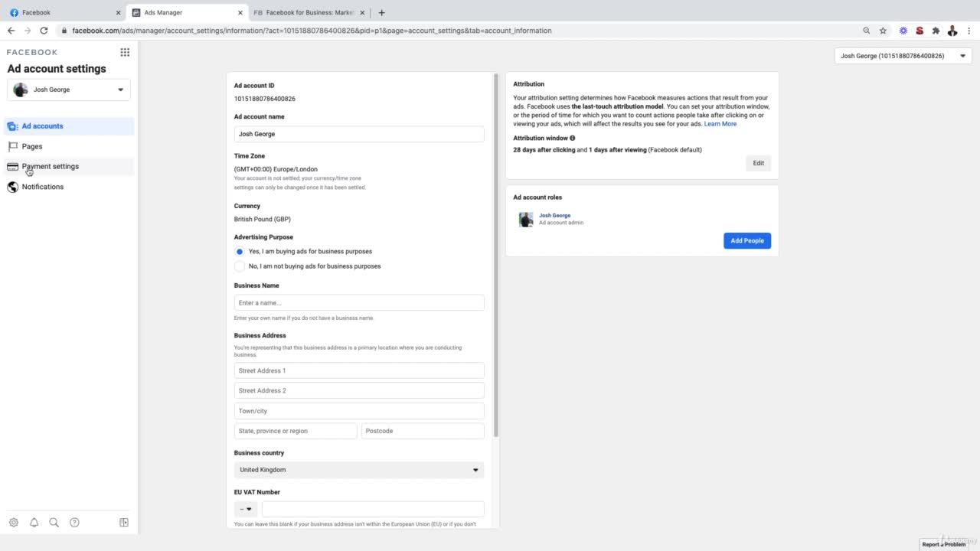Click the Ad accounts icon in sidebar
The width and height of the screenshot is (980, 551).
tap(12, 126)
